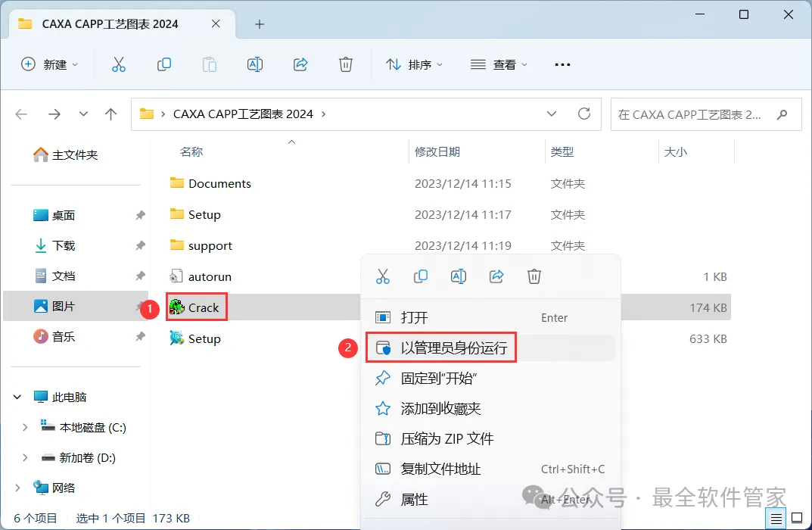Click the address bar folder icon
812x530 pixels.
[x=147, y=114]
